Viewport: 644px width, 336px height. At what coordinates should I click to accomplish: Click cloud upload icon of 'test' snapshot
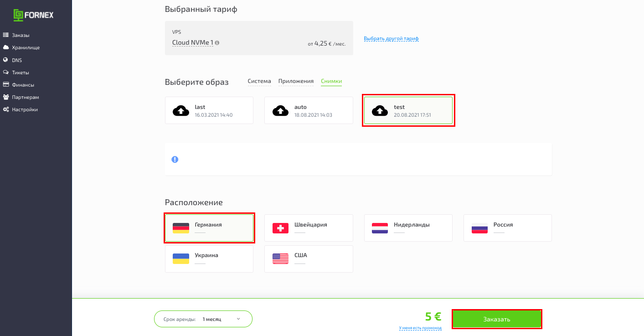[381, 110]
